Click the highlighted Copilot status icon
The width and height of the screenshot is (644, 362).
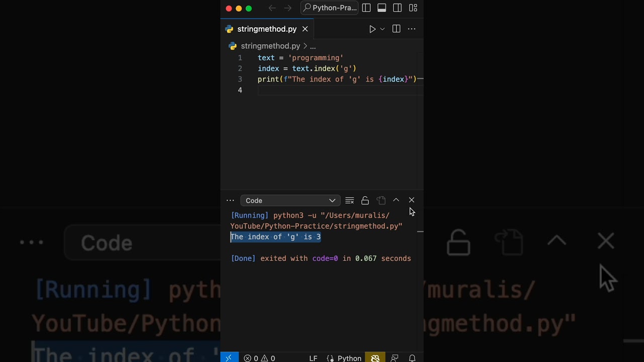point(375,358)
